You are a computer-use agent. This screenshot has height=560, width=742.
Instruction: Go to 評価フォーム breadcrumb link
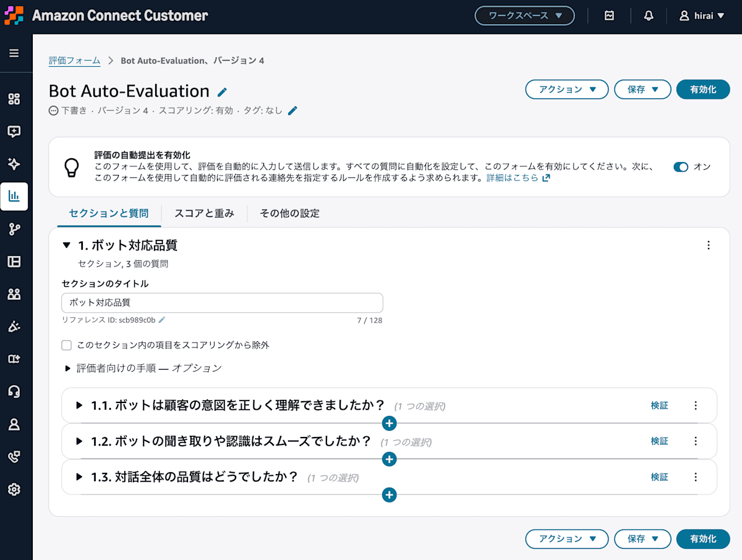click(x=74, y=61)
